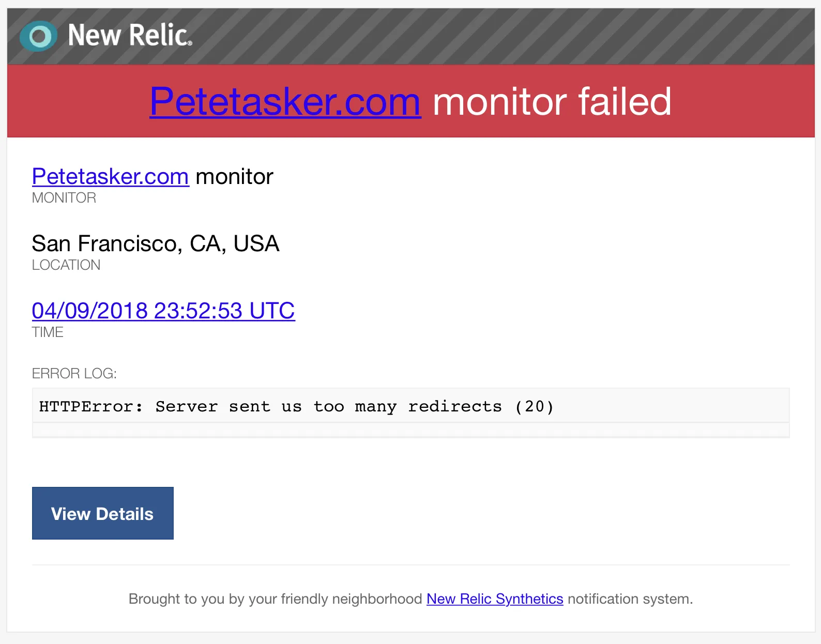The width and height of the screenshot is (821, 644).
Task: Click the LOCATION caption label
Action: (x=66, y=265)
